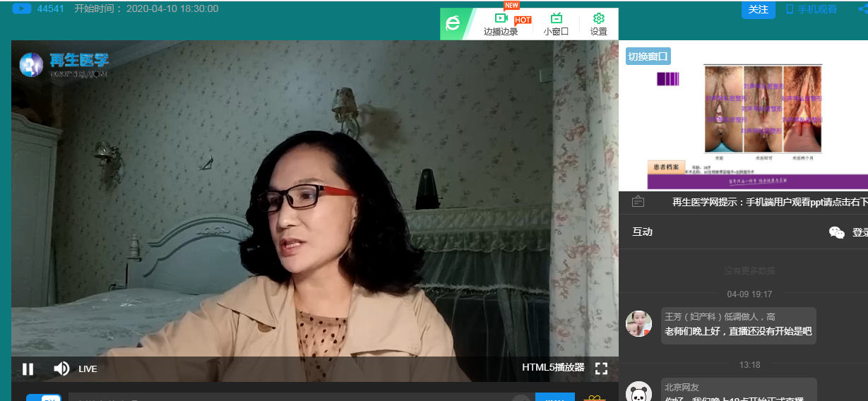Click the announcement bulletin icon
Screen dimensions: 868x401
[x=638, y=201]
